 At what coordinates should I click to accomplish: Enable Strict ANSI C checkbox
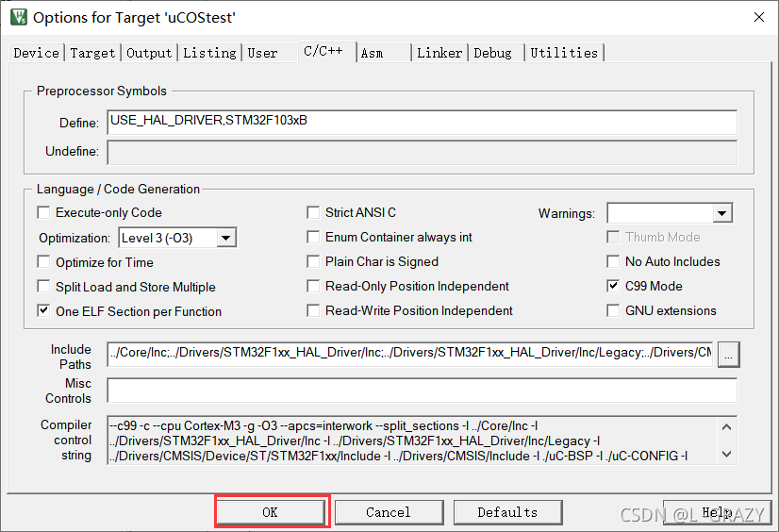[313, 212]
